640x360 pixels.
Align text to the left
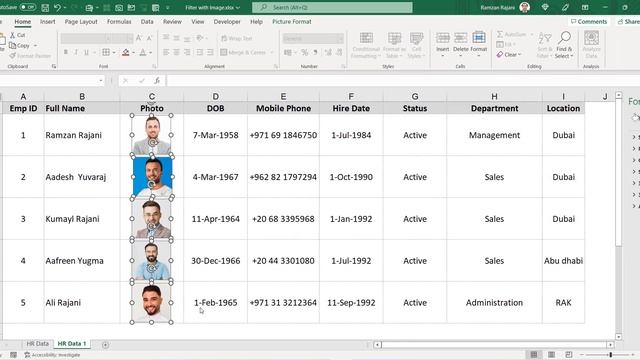click(166, 52)
